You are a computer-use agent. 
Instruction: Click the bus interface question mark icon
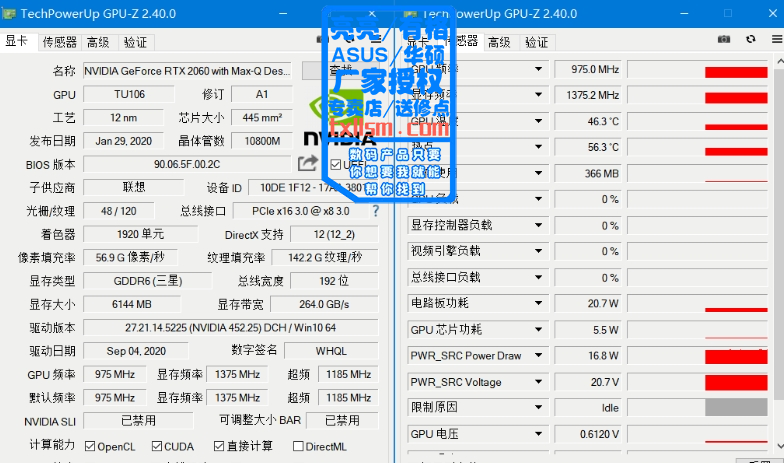click(x=376, y=211)
